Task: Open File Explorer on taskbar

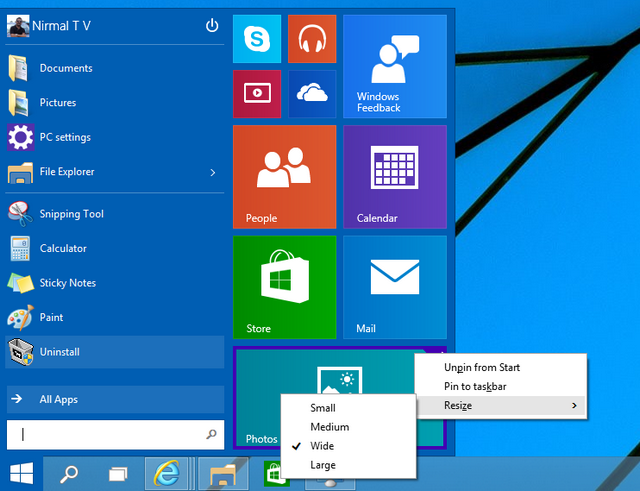Action: (x=223, y=474)
